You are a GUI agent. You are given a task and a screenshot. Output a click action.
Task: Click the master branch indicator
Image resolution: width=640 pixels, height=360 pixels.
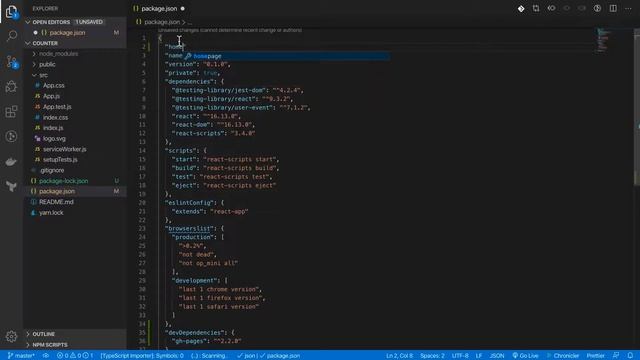click(x=21, y=356)
